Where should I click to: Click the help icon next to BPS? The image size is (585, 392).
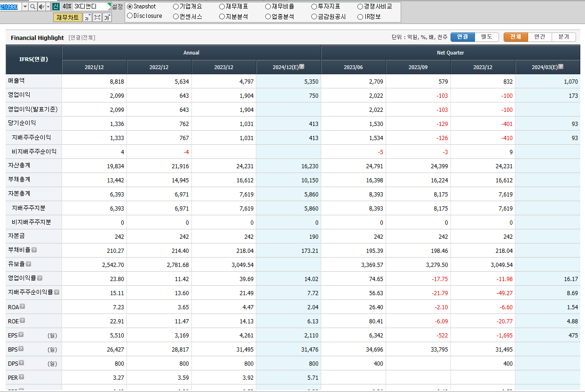(21, 349)
